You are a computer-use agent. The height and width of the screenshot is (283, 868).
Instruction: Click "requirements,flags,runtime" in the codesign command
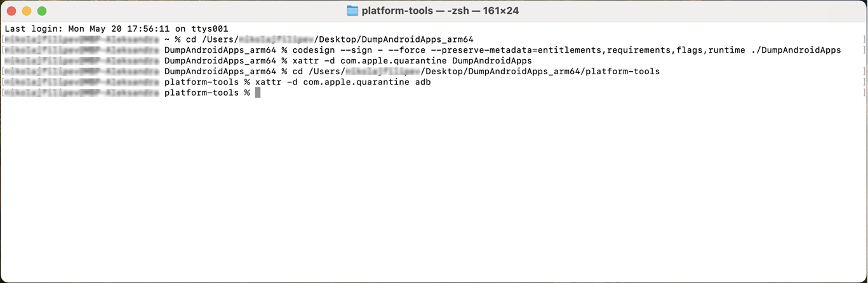(x=674, y=50)
